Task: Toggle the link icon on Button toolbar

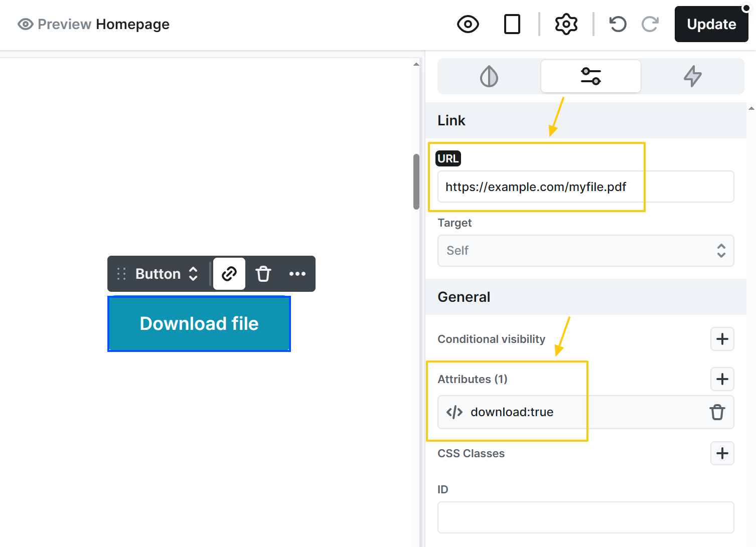Action: (x=229, y=274)
